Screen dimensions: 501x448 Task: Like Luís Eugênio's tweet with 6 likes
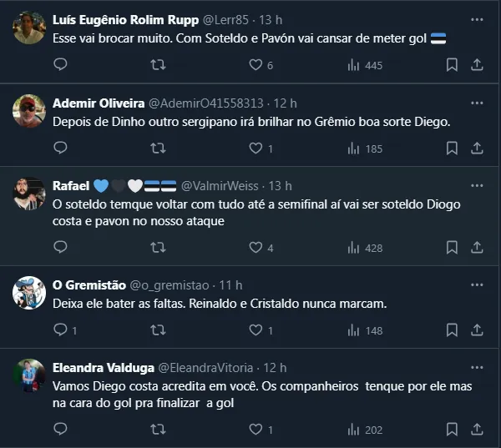[x=256, y=64]
